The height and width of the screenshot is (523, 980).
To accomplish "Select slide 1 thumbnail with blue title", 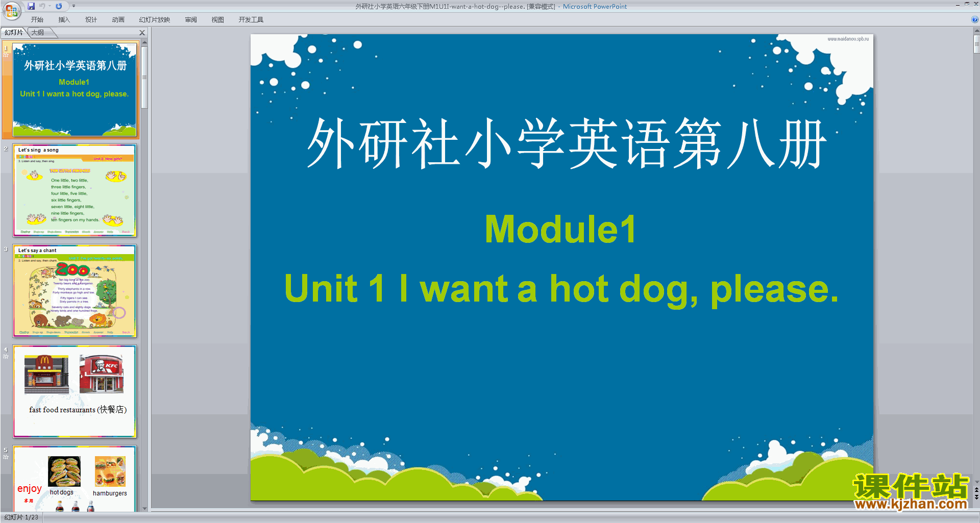I will (x=75, y=89).
